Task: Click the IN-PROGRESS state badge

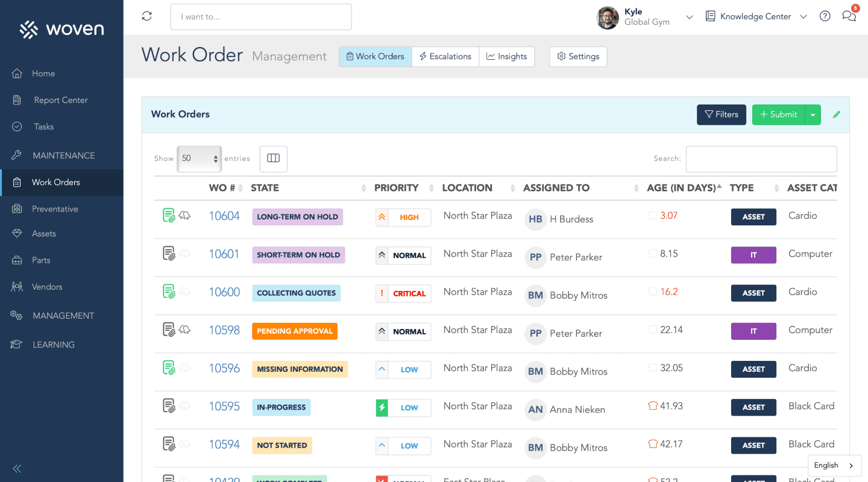Action: coord(281,407)
